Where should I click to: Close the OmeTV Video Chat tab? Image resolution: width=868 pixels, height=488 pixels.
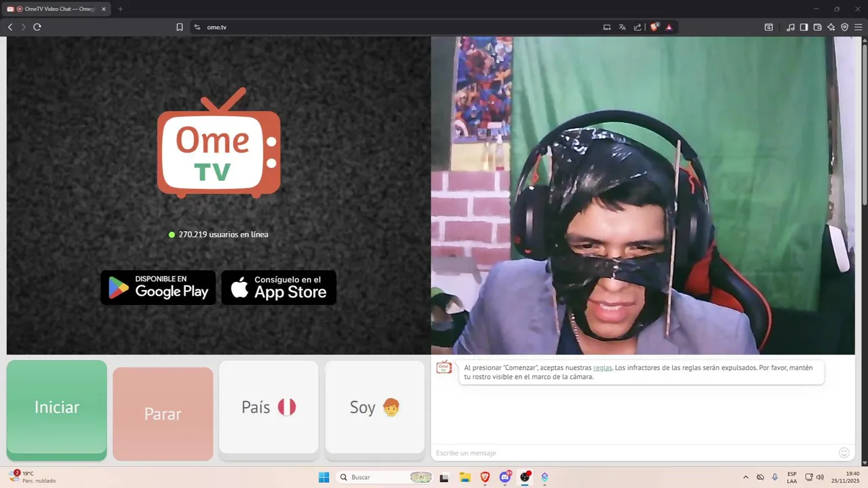click(104, 9)
